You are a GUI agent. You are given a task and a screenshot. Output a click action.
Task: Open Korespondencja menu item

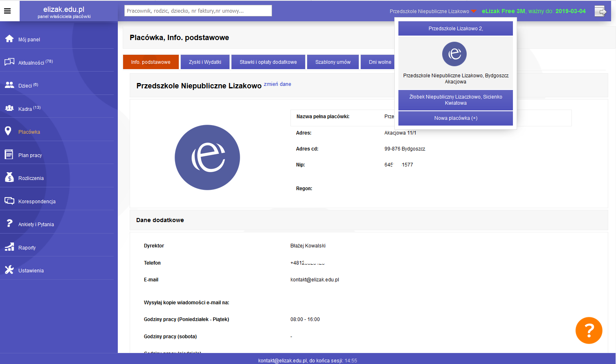[37, 202]
